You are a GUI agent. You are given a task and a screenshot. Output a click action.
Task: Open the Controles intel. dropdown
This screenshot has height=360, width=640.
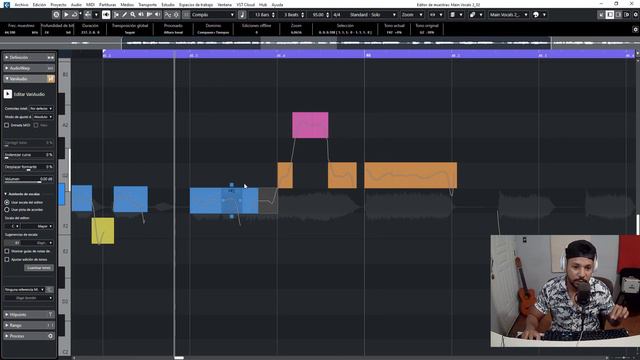pos(41,109)
